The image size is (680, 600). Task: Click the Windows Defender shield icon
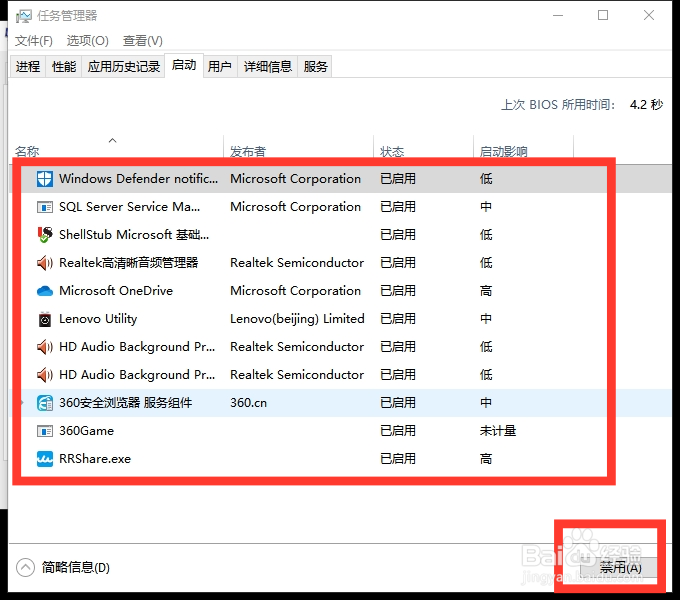(x=45, y=179)
